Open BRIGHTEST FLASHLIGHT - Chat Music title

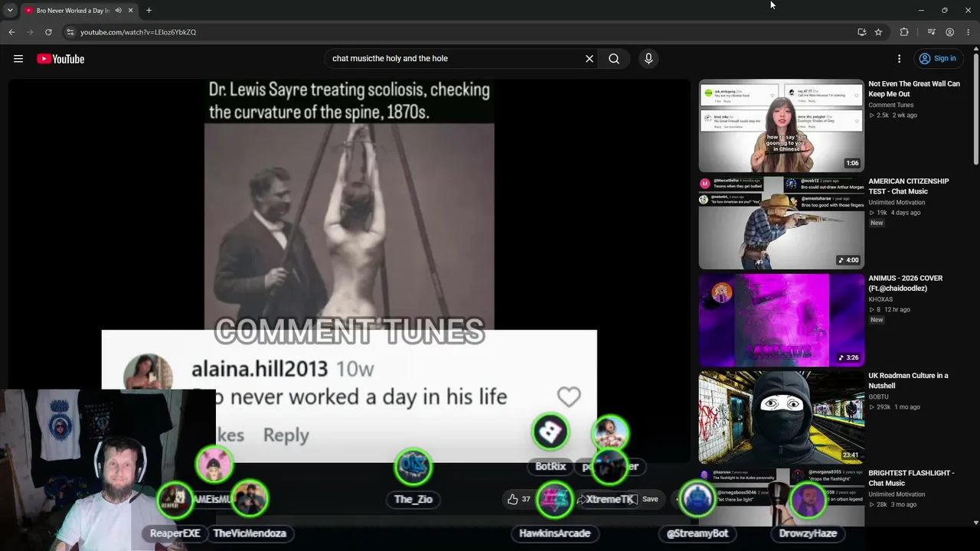click(911, 478)
